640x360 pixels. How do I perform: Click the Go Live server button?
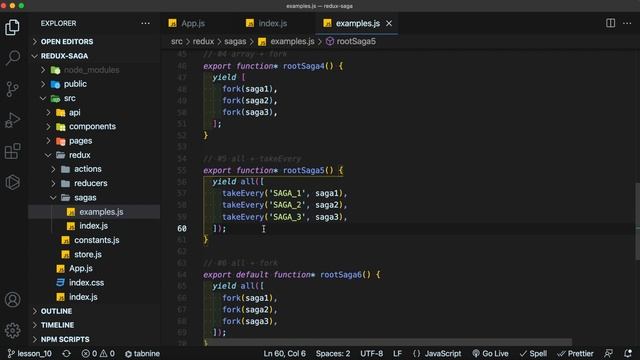[x=490, y=353]
